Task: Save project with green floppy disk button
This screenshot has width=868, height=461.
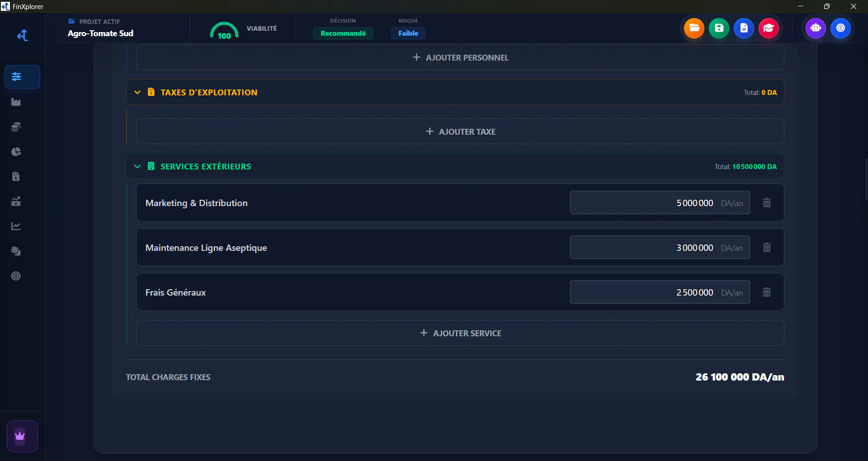Action: click(x=719, y=28)
